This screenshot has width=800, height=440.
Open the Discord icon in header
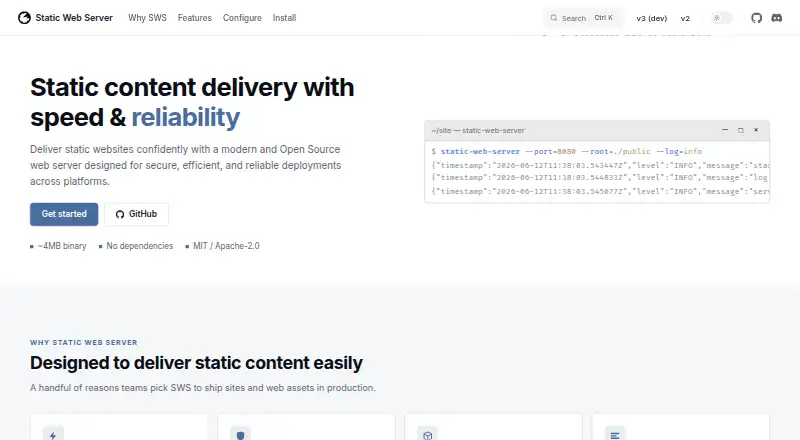777,18
